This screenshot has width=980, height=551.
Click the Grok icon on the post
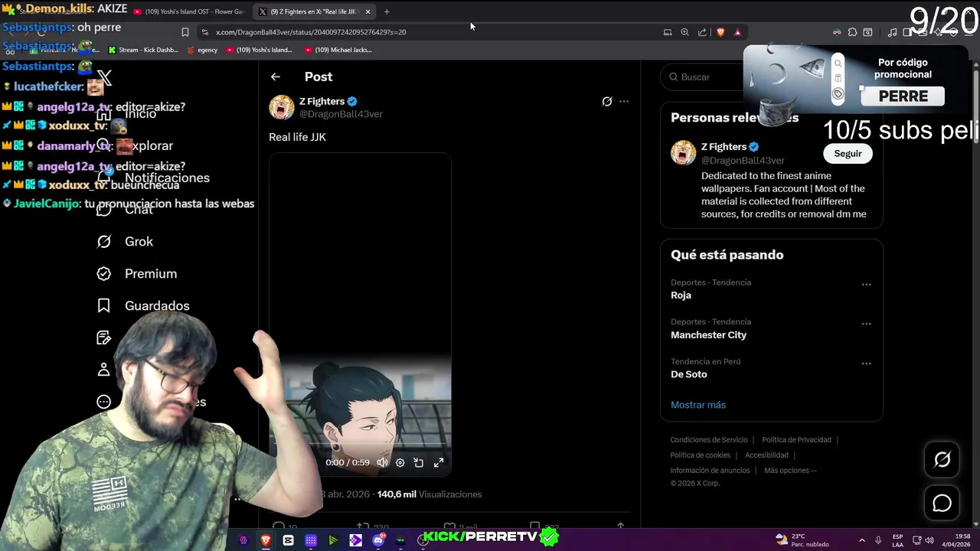click(607, 101)
